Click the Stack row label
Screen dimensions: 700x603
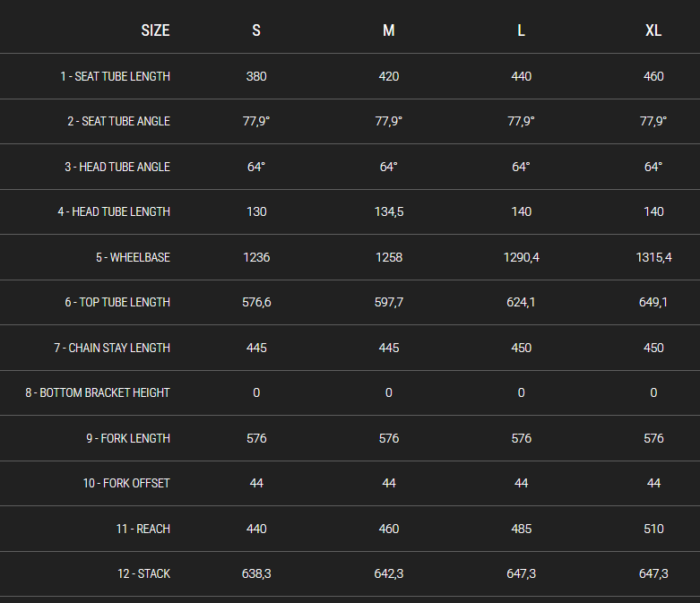(143, 573)
